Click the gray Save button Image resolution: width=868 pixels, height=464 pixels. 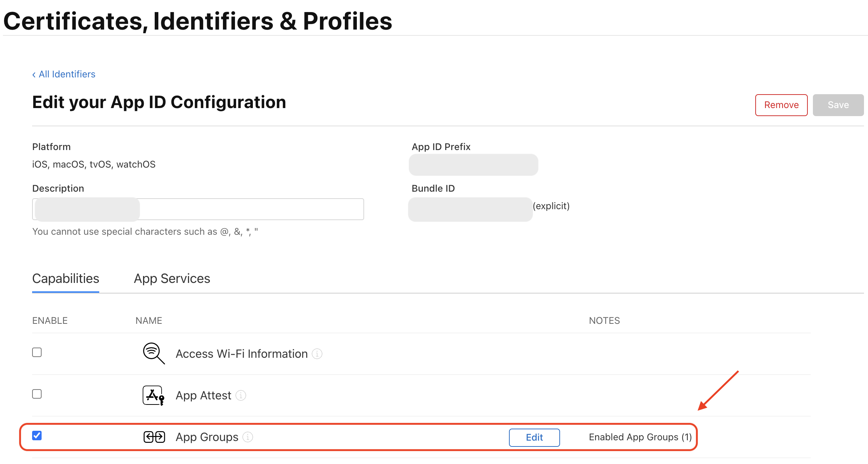[838, 105]
